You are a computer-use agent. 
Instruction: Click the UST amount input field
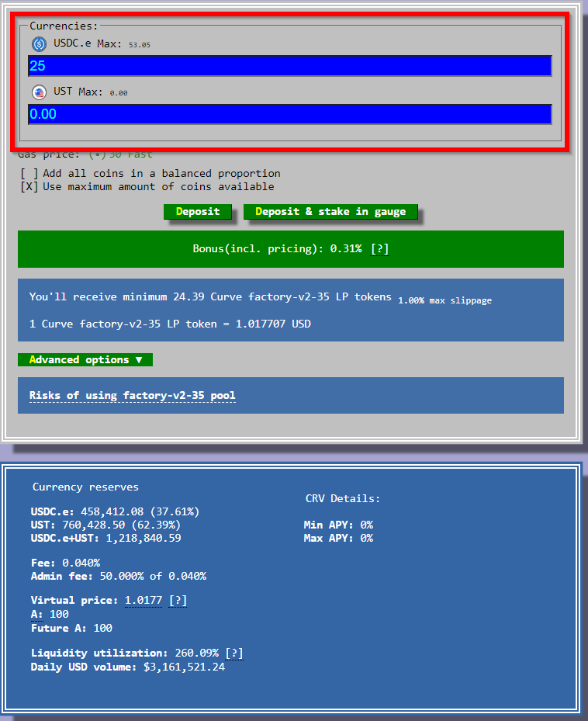(x=289, y=114)
